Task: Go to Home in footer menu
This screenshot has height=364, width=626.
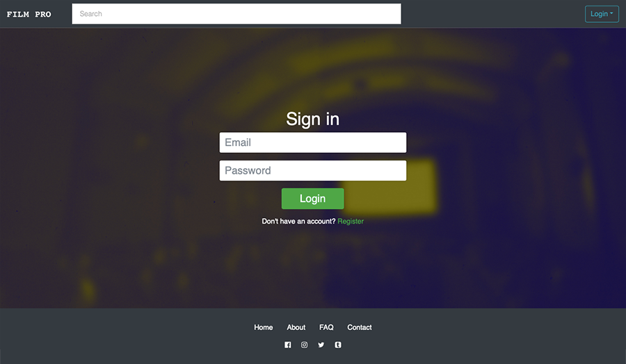Action: (x=264, y=327)
